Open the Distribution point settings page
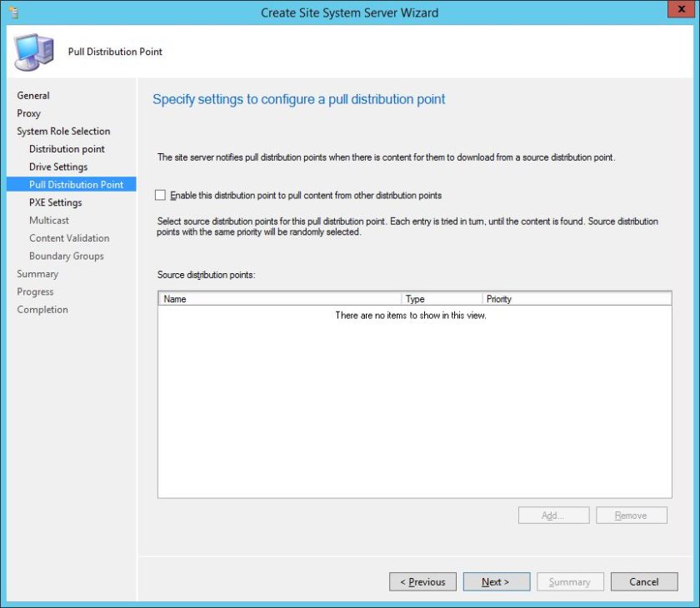 point(67,148)
